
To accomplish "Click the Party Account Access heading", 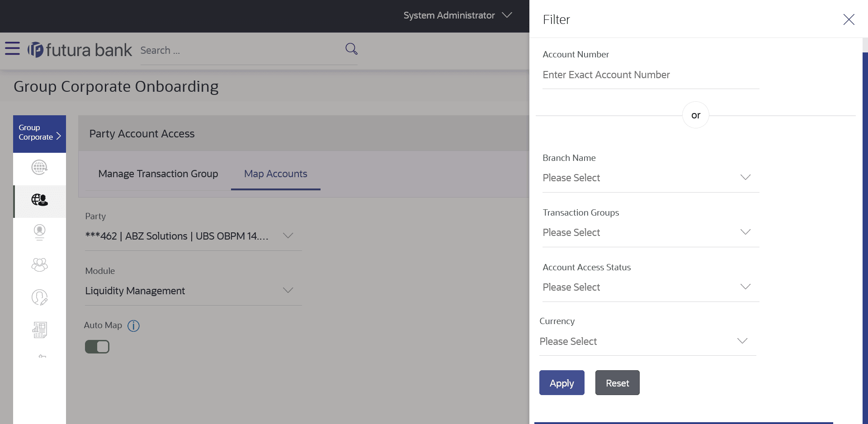I will 142,134.
